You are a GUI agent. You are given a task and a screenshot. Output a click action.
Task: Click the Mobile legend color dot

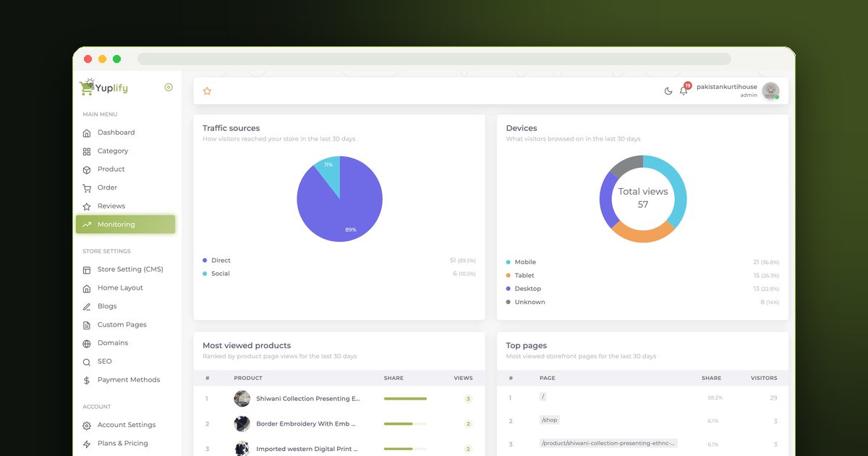pos(508,262)
